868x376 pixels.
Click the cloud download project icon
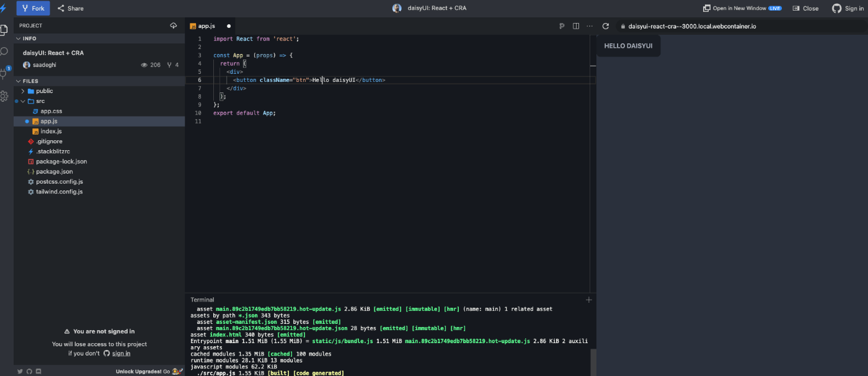[x=174, y=25]
